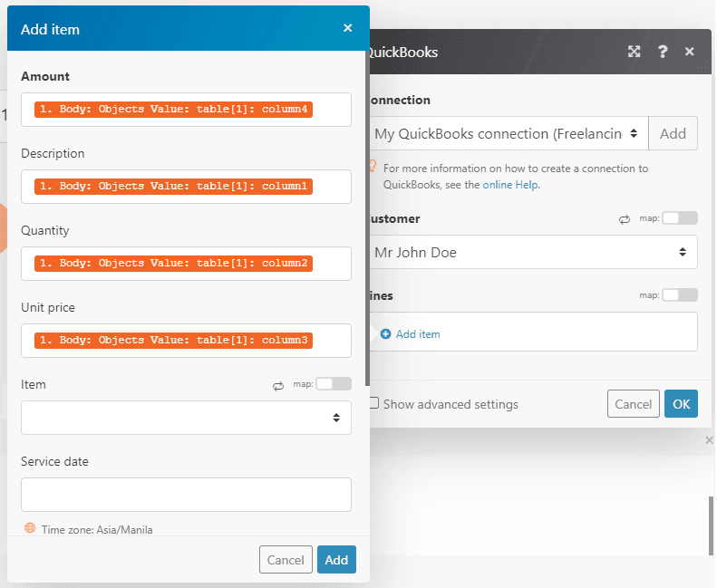The image size is (717, 588).
Task: Click refresh icon next to Item label
Action: coord(278,385)
